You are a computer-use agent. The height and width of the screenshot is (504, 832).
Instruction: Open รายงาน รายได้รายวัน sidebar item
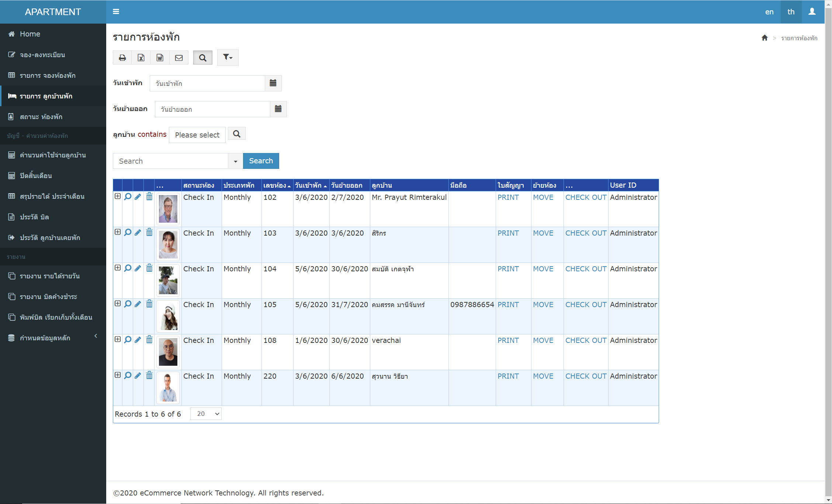pyautogui.click(x=53, y=276)
